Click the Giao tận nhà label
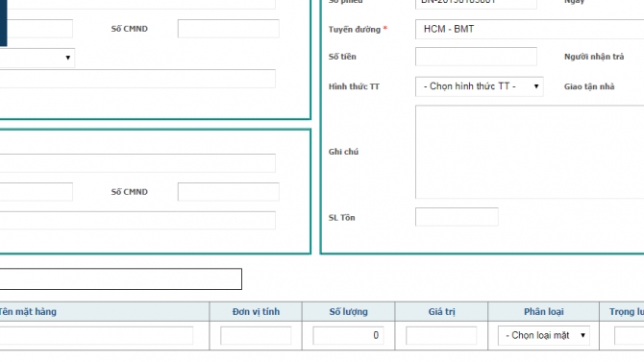 [x=589, y=86]
